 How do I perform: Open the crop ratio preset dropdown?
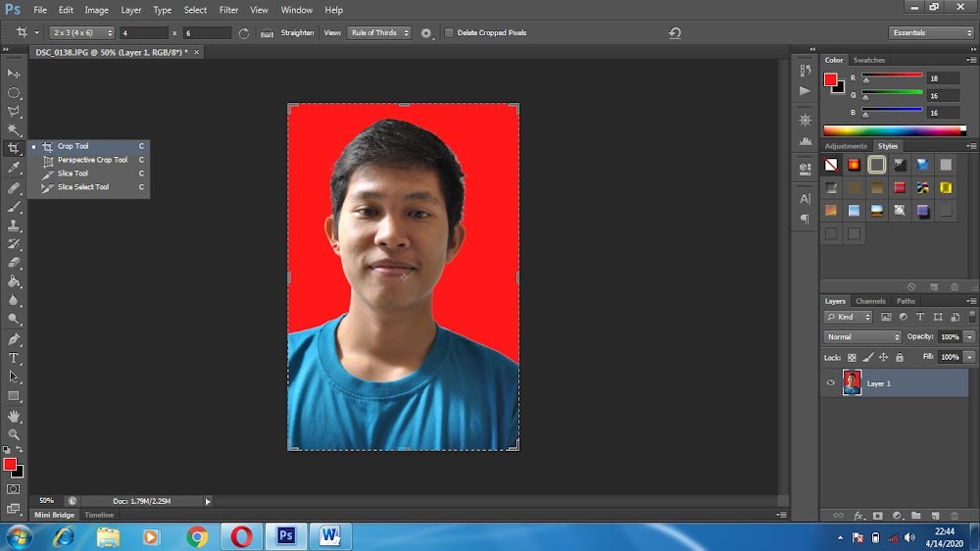coord(81,32)
